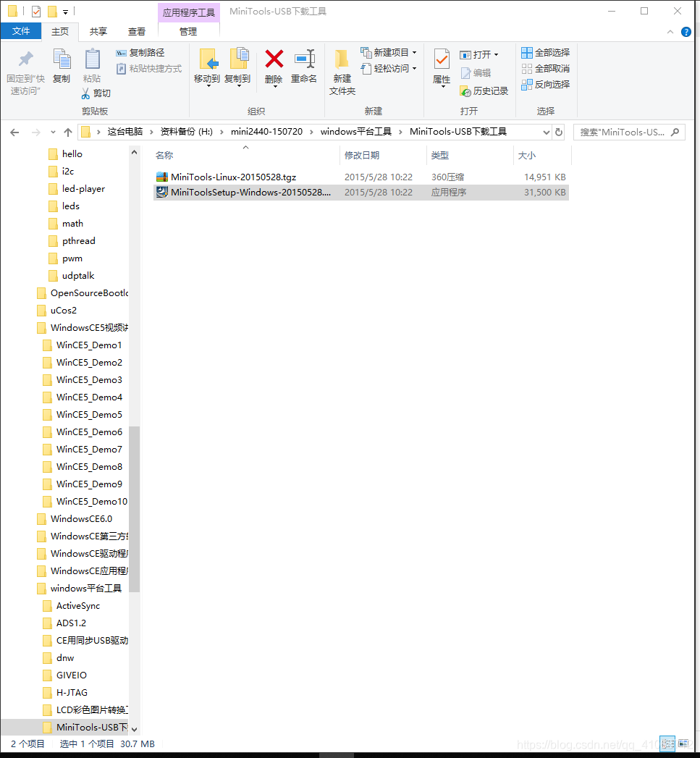This screenshot has width=700, height=758.
Task: Go back in folder history
Action: point(14,132)
